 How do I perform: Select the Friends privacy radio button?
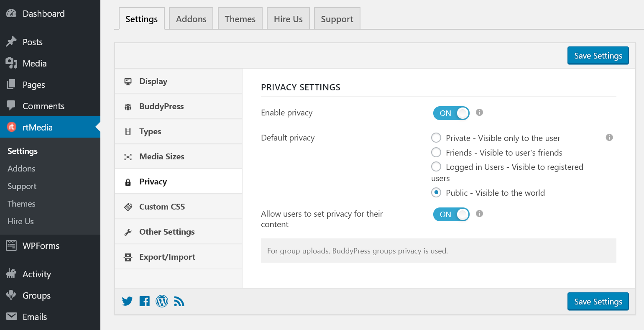point(436,152)
